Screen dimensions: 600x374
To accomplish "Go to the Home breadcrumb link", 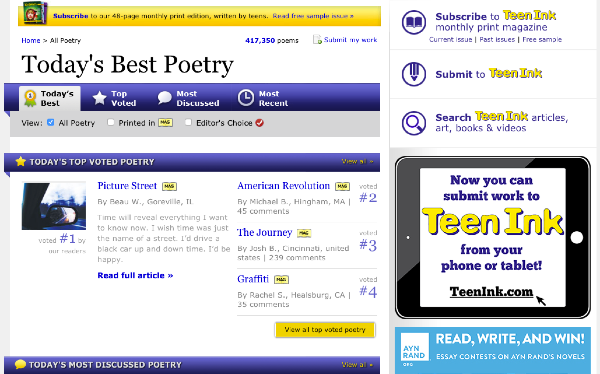I will (31, 41).
